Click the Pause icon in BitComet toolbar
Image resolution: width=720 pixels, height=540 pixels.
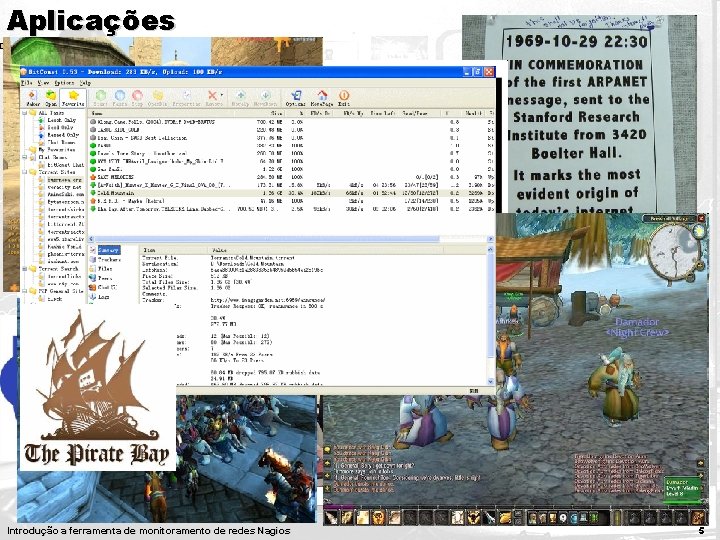pyautogui.click(x=119, y=98)
